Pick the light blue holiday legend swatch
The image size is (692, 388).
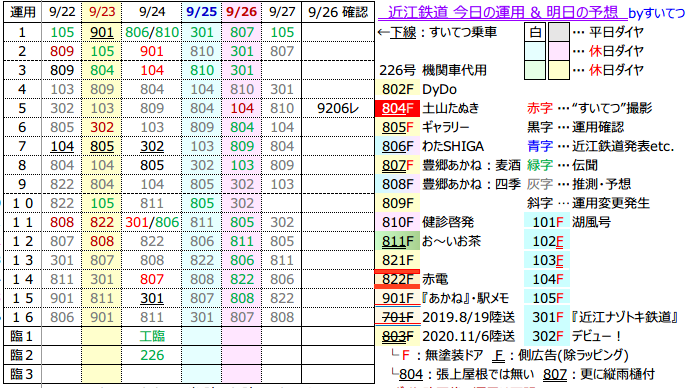pyautogui.click(x=535, y=51)
